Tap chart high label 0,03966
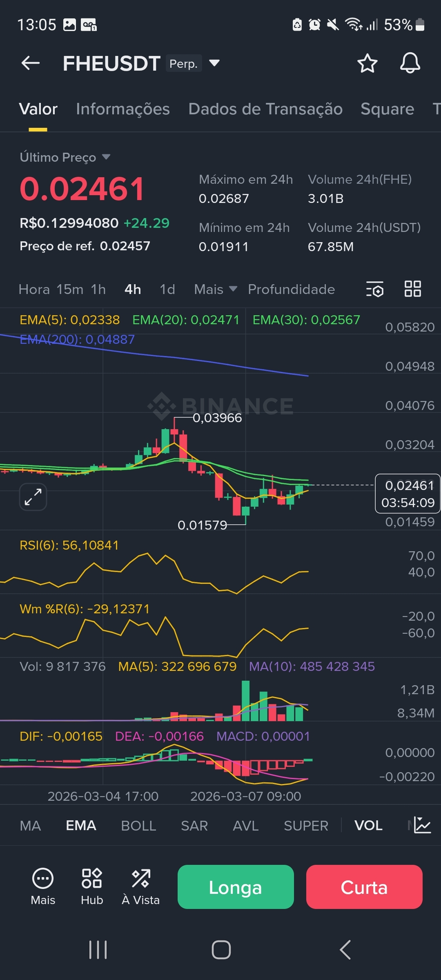Image resolution: width=441 pixels, height=980 pixels. point(217,418)
